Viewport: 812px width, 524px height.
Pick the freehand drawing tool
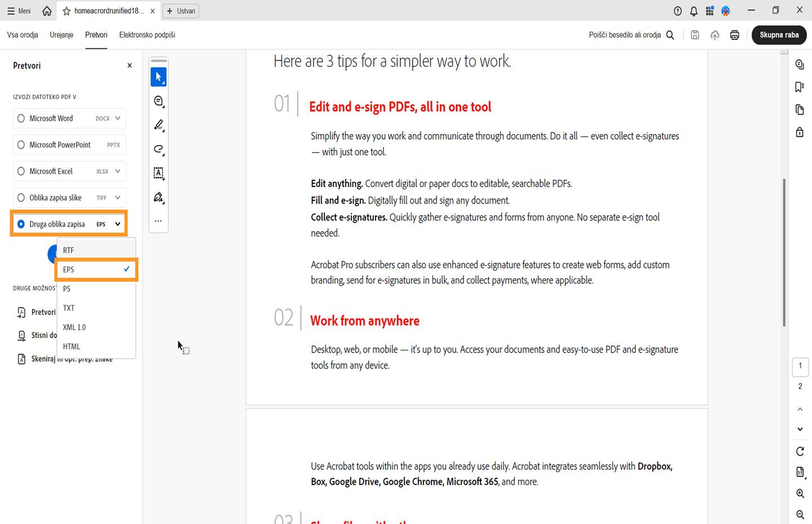pos(158,149)
